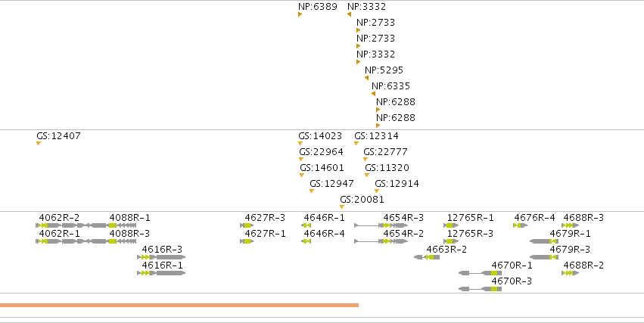The height and width of the screenshot is (323, 644).
Task: Select the 4688R-2 transcript glyph
Action: pyautogui.click(x=571, y=273)
